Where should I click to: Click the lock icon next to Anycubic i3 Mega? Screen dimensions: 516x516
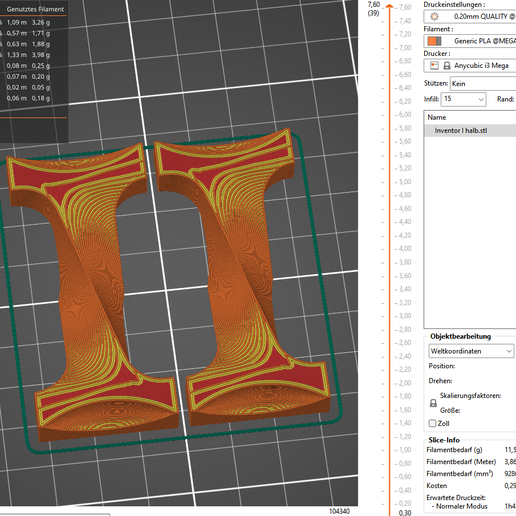pos(447,66)
